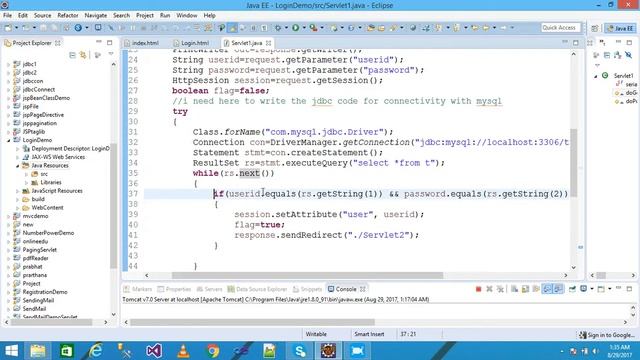This screenshot has width=640, height=360.
Task: Open Visual Studio from the taskbar
Action: pos(154,351)
